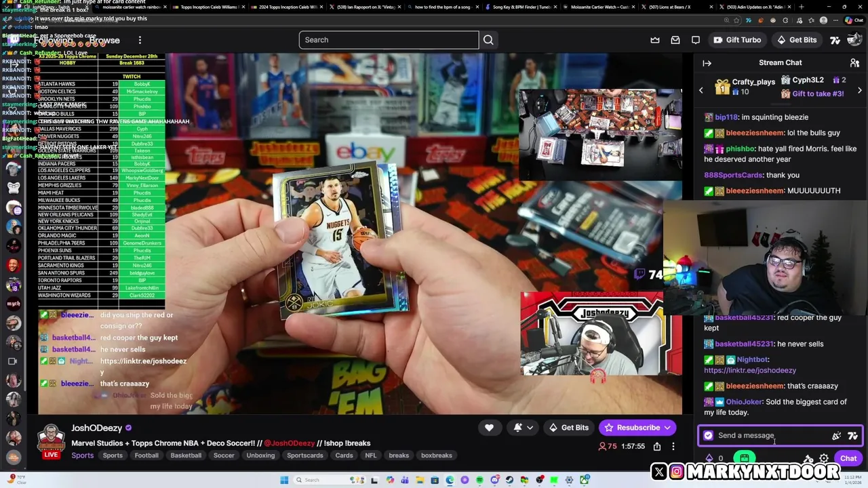Screen dimensions: 868x488
Task: Open the notifications inbox icon
Action: tap(675, 40)
